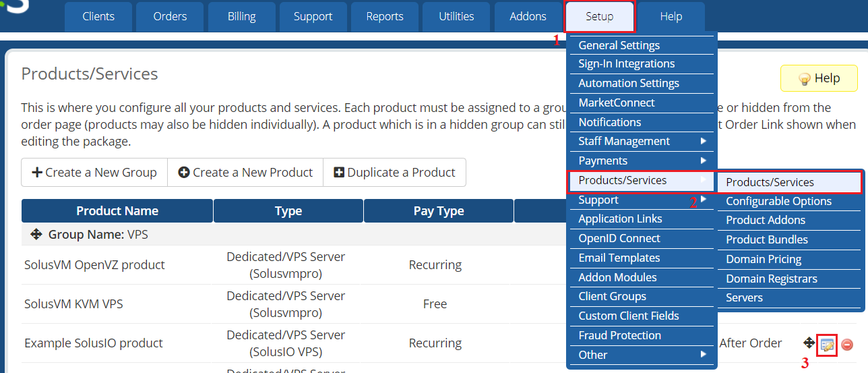Expand Support submenu in Setup dropdown
The width and height of the screenshot is (868, 373).
[642, 200]
